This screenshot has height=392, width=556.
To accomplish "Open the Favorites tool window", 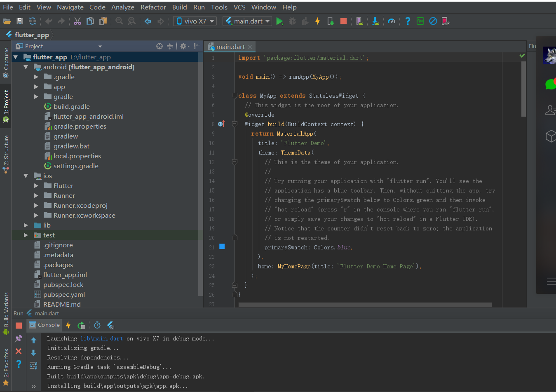I will 6,367.
